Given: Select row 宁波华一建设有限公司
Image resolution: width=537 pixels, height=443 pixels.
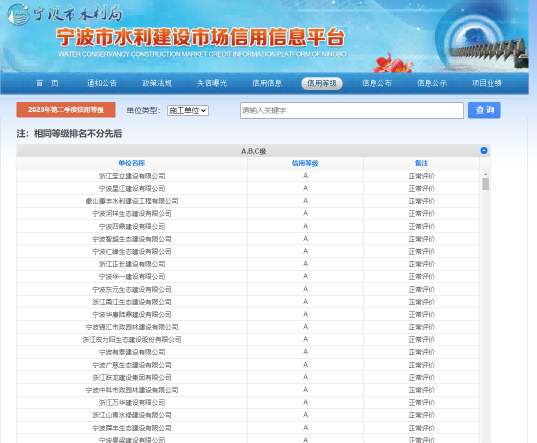Looking at the screenshot, I should click(x=248, y=277).
